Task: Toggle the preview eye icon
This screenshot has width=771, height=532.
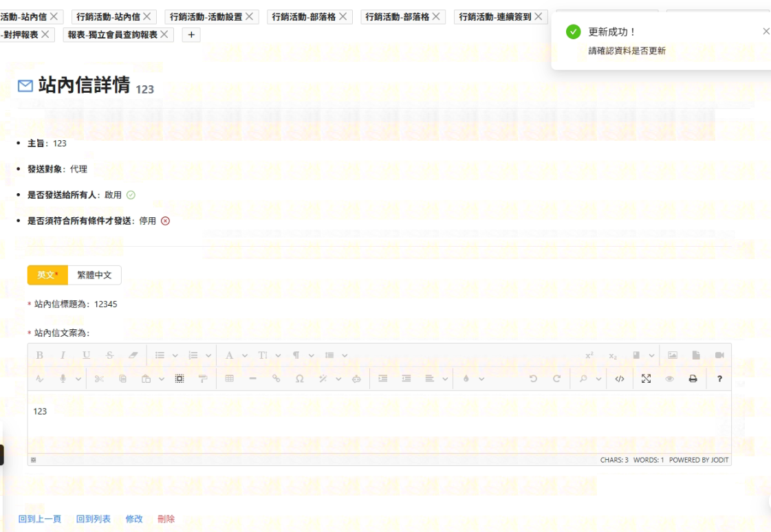Action: tap(669, 379)
